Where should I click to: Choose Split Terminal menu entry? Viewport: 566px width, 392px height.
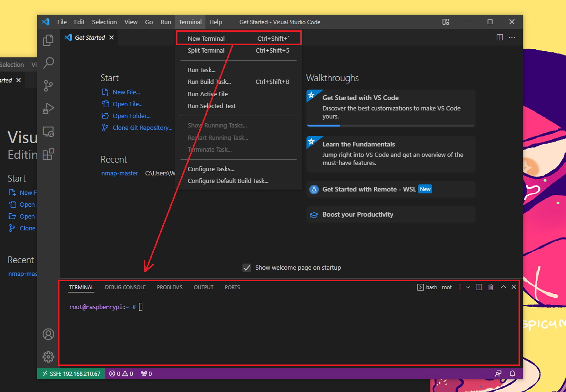coord(239,51)
